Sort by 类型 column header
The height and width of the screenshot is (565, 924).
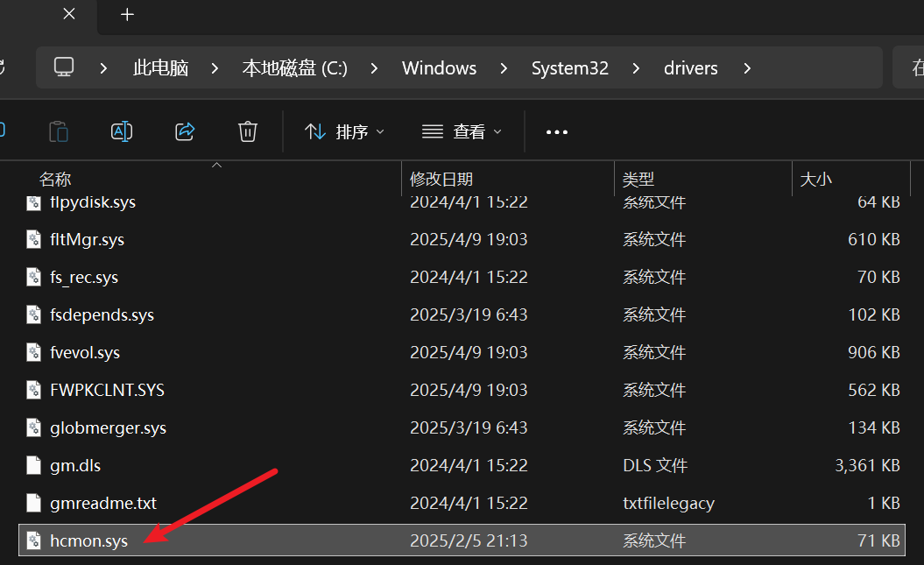click(638, 179)
